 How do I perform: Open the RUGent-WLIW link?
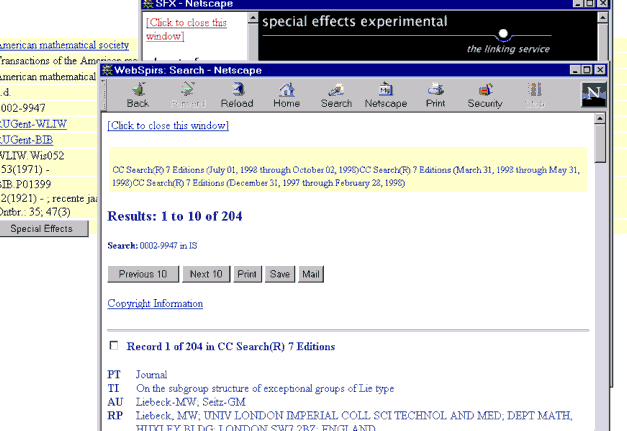point(33,124)
